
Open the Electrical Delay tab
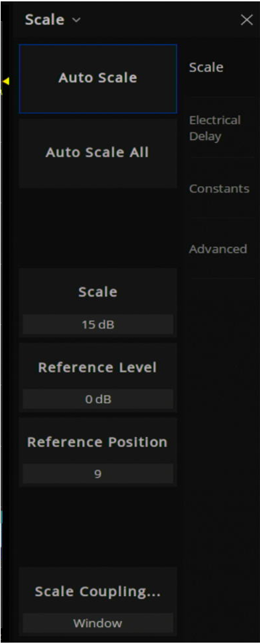tap(215, 128)
